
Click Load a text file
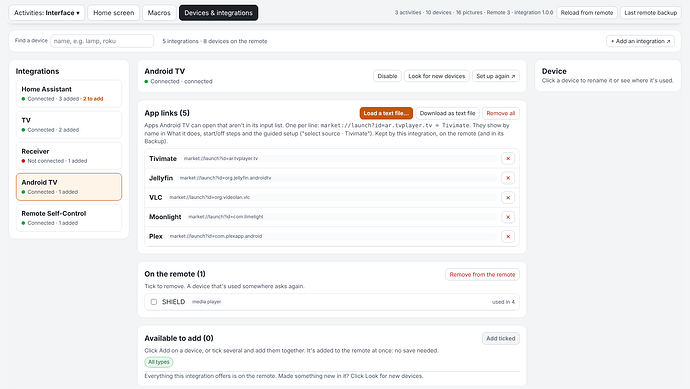pos(386,113)
